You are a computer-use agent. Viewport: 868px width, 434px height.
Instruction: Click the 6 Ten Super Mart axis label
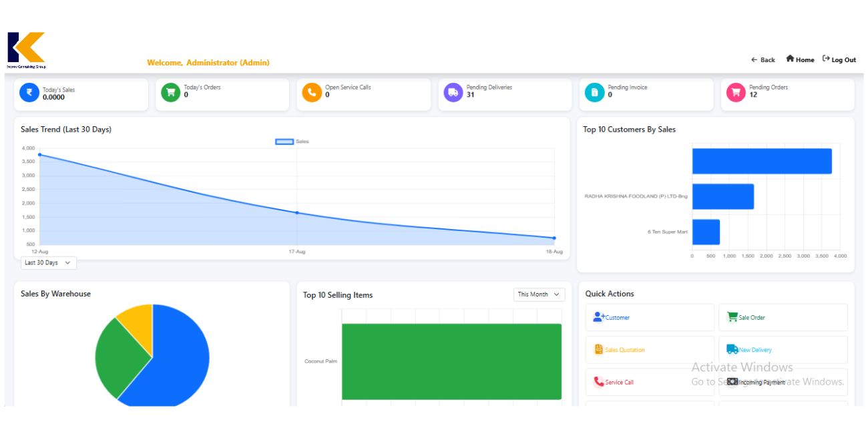[668, 232]
